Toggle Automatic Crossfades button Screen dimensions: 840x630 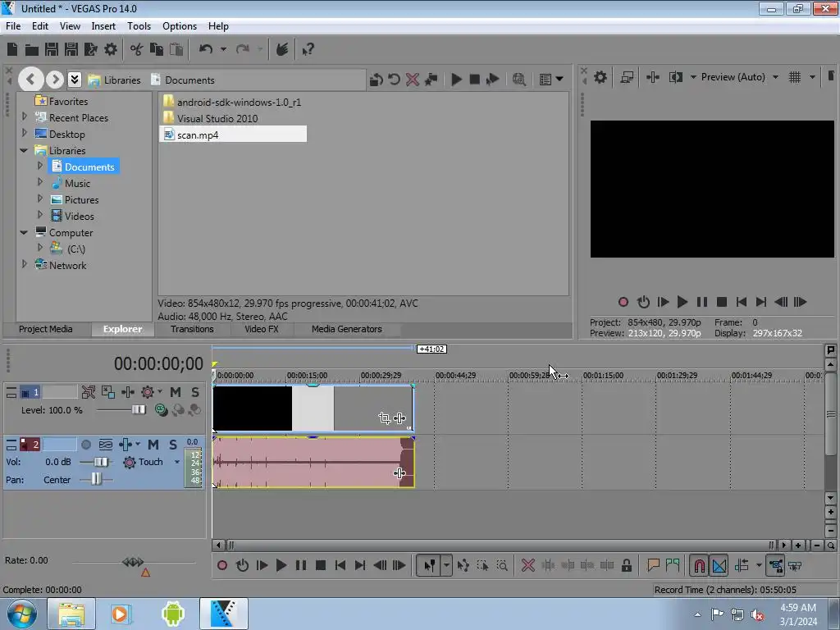pyautogui.click(x=719, y=565)
